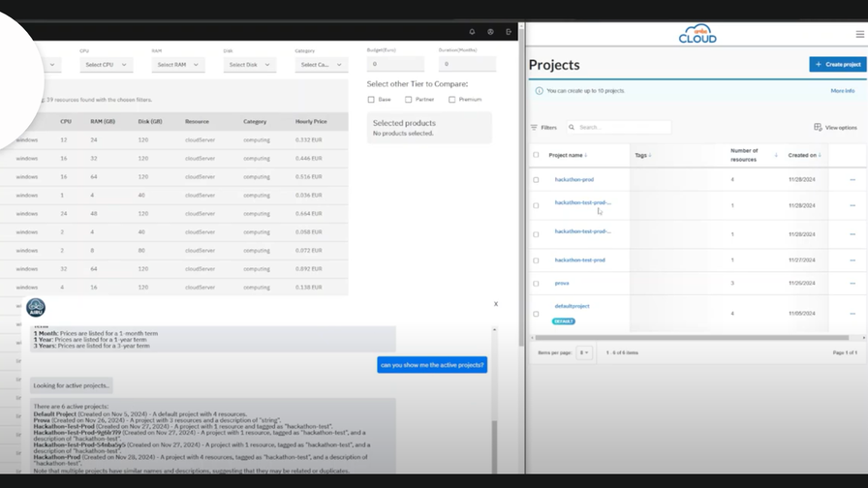Sort by Project name column header

pos(567,155)
